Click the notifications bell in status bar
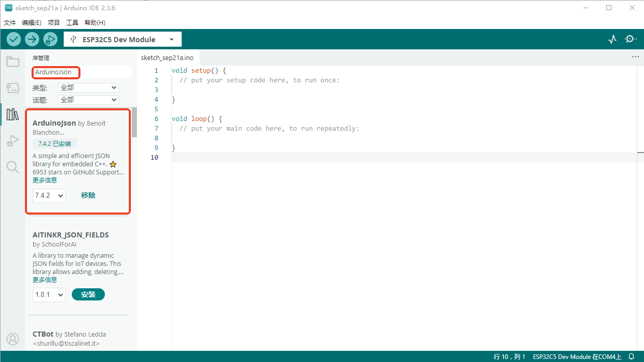This screenshot has height=362, width=644. [631, 356]
